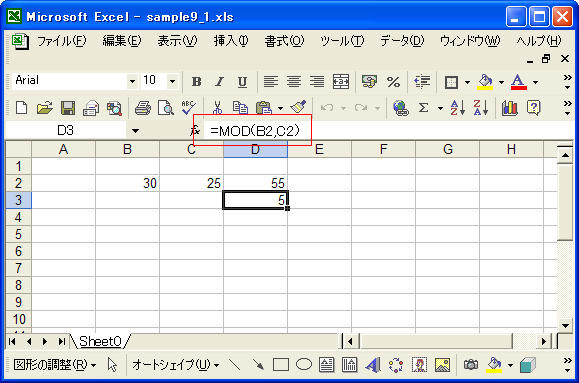Click the Copy icon
The height and width of the screenshot is (383, 579).
tap(240, 108)
